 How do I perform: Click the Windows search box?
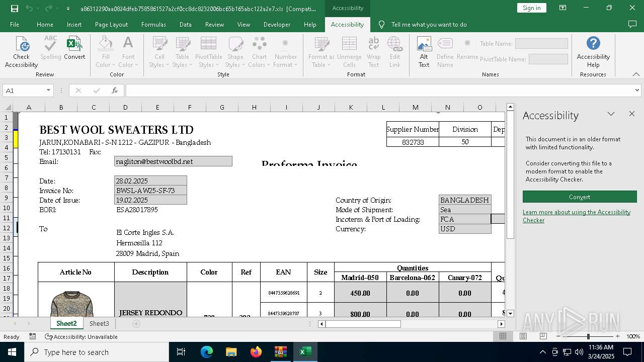pos(97,352)
